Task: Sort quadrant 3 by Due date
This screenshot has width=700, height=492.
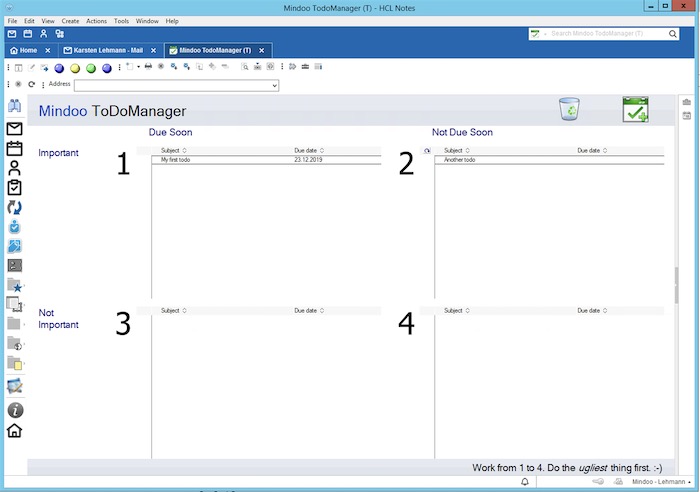Action: tap(309, 310)
